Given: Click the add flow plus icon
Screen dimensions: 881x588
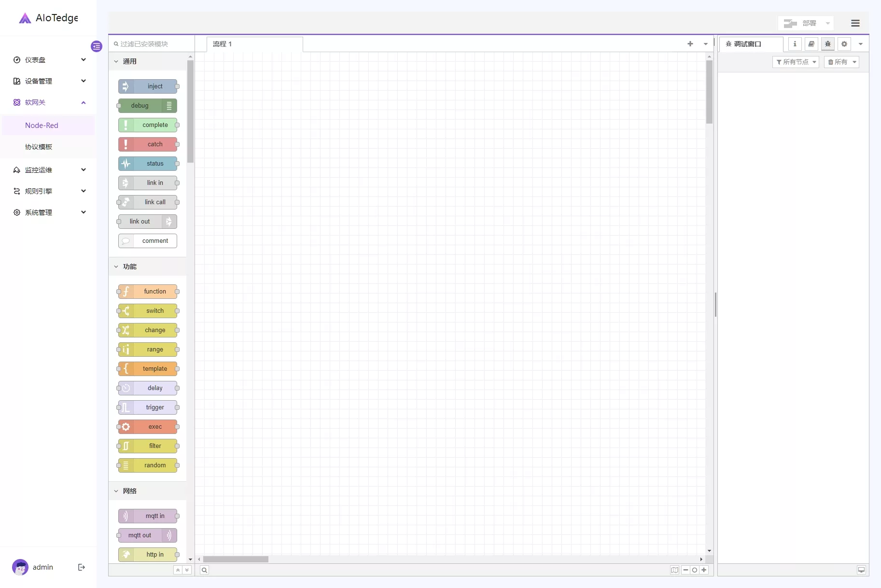Looking at the screenshot, I should click(x=690, y=44).
